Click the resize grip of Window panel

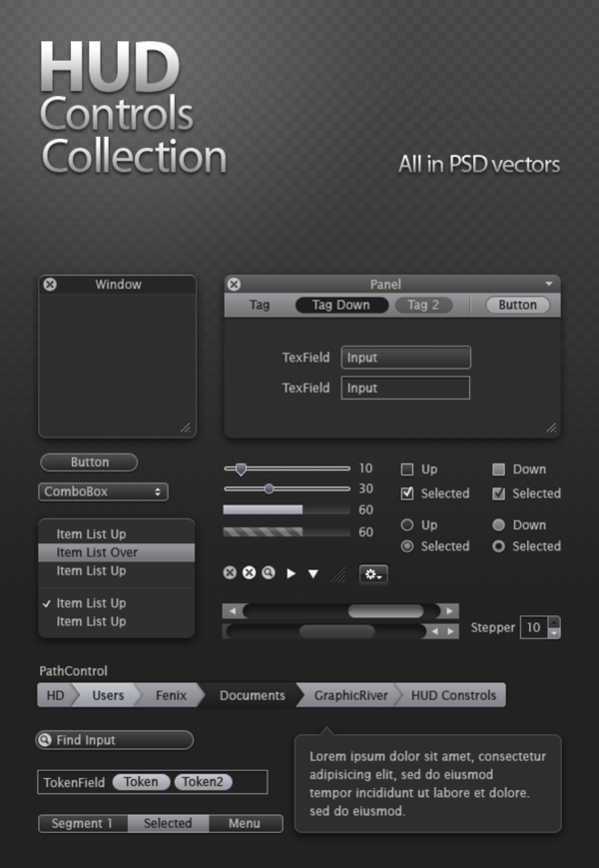tap(186, 428)
